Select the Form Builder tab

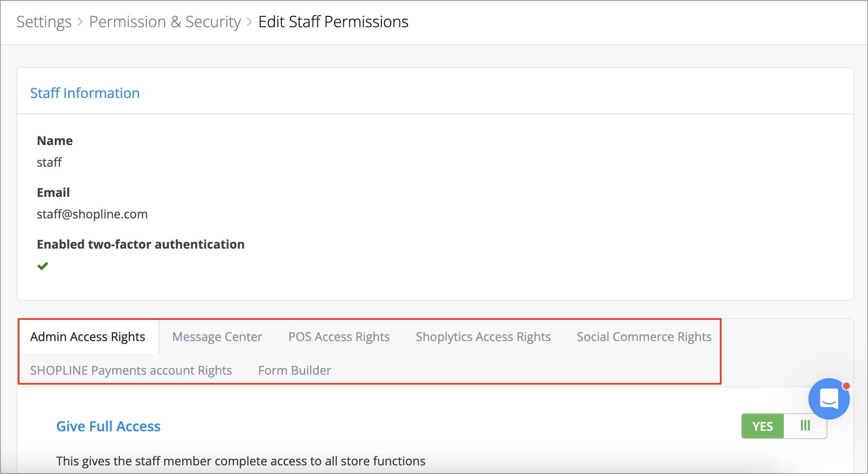coord(295,370)
